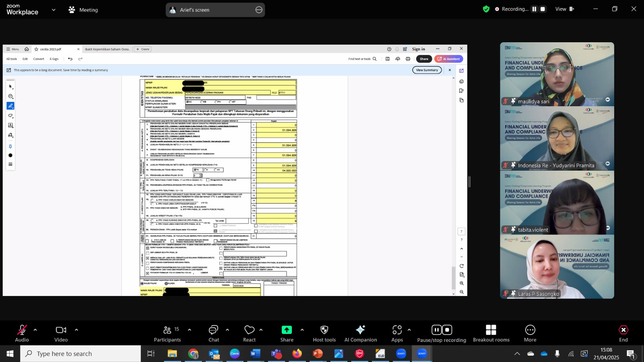Unmute microphone with the Audio button
This screenshot has height=362, width=644.
coord(22,333)
